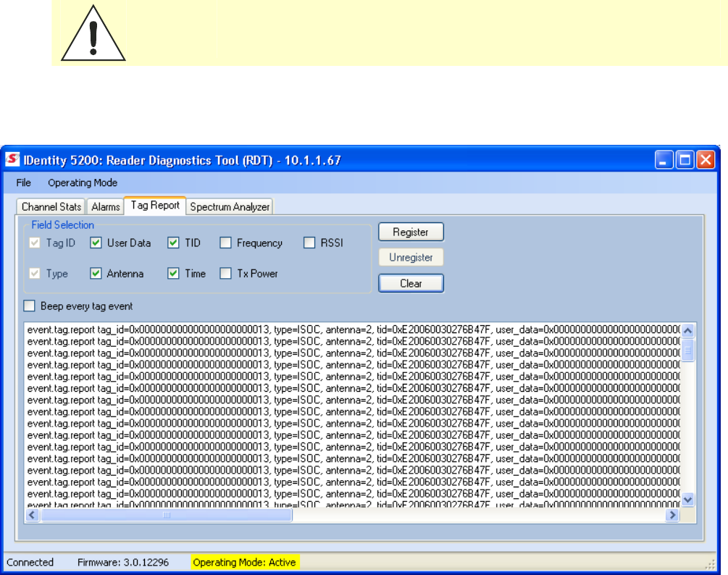728x575 pixels.
Task: Click the first event.tag.report log line
Action: pyautogui.click(x=353, y=330)
